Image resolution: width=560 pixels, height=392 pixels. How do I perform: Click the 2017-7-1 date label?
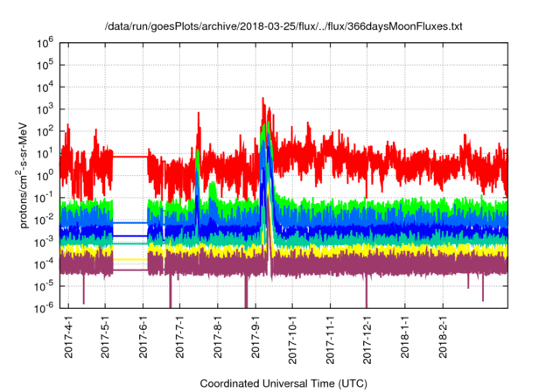click(179, 337)
